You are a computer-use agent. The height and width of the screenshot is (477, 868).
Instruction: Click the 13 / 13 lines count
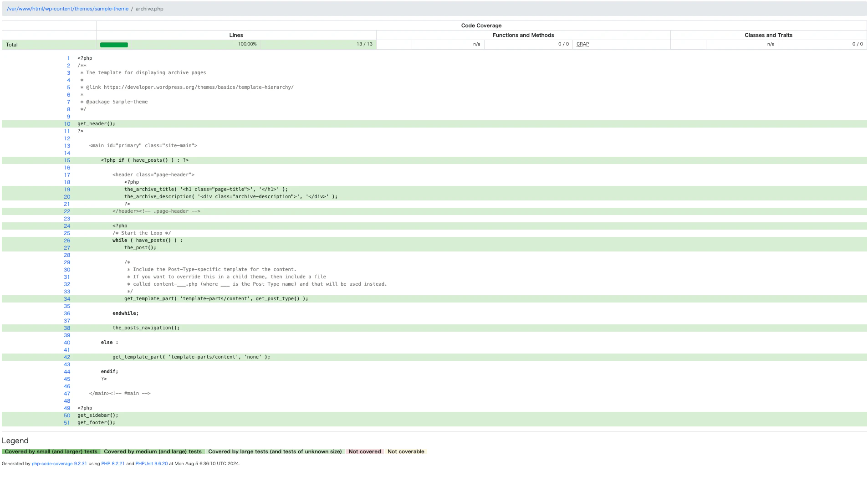(x=364, y=44)
